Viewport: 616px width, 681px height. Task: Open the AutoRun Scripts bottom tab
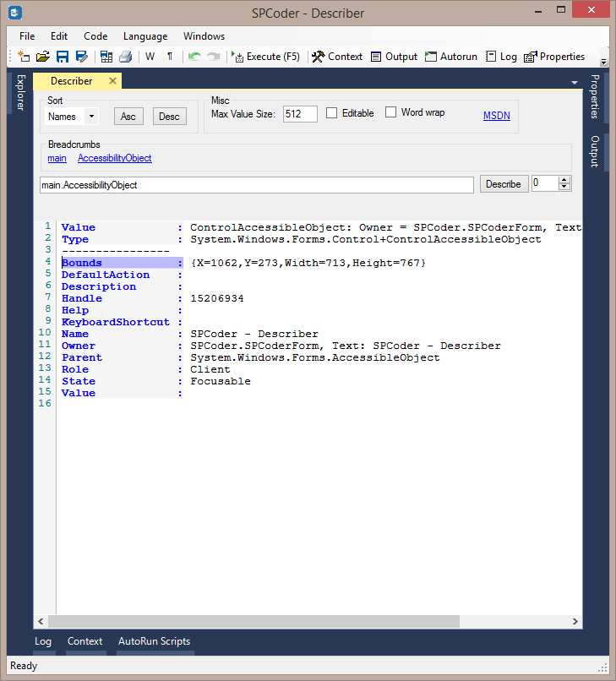click(155, 641)
